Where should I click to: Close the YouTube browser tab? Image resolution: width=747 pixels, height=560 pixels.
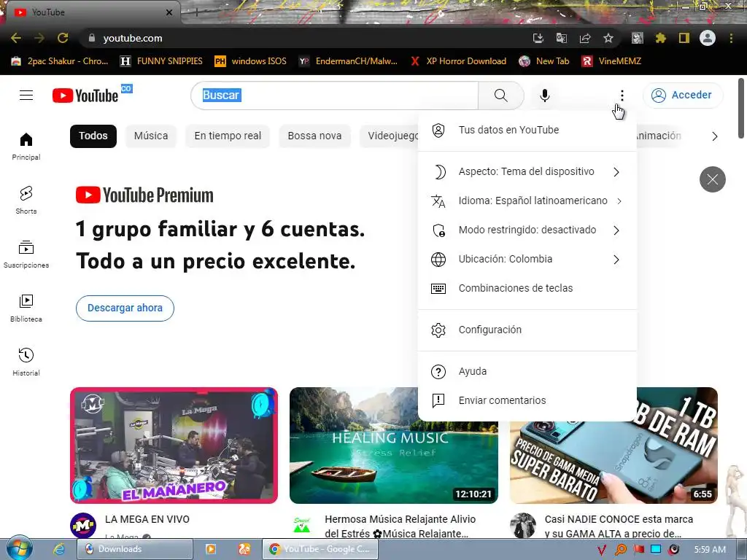pos(169,12)
